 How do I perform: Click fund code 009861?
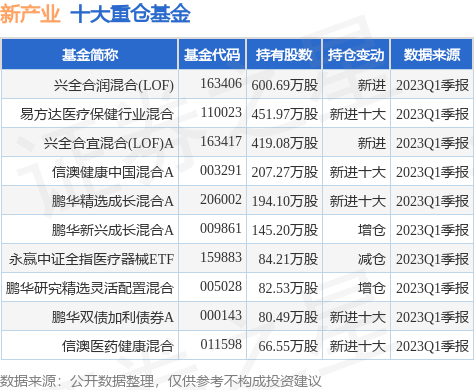pos(221,228)
